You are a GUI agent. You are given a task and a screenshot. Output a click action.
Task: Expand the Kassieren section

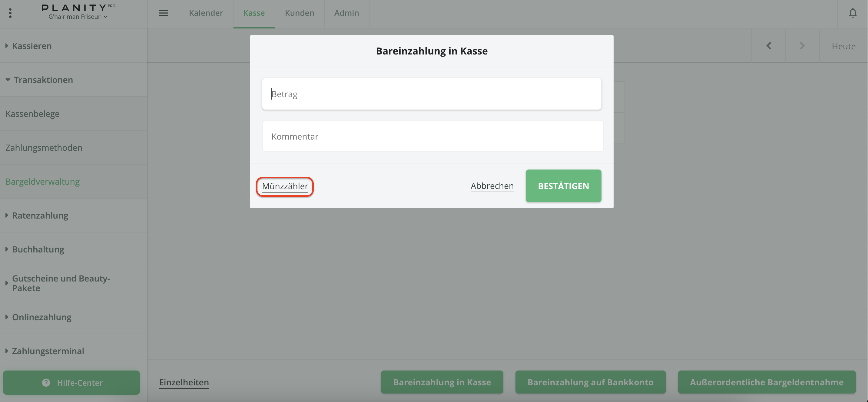tap(32, 46)
